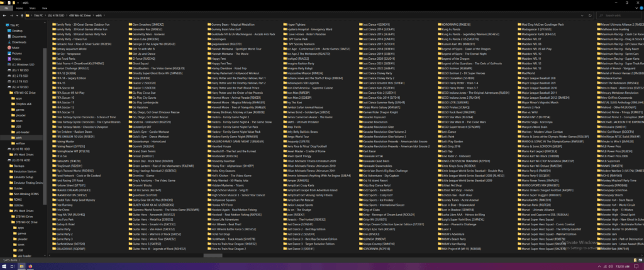This screenshot has height=270, width=644.
Task: Select Jenga World Tour folder
Action: (x=296, y=137)
